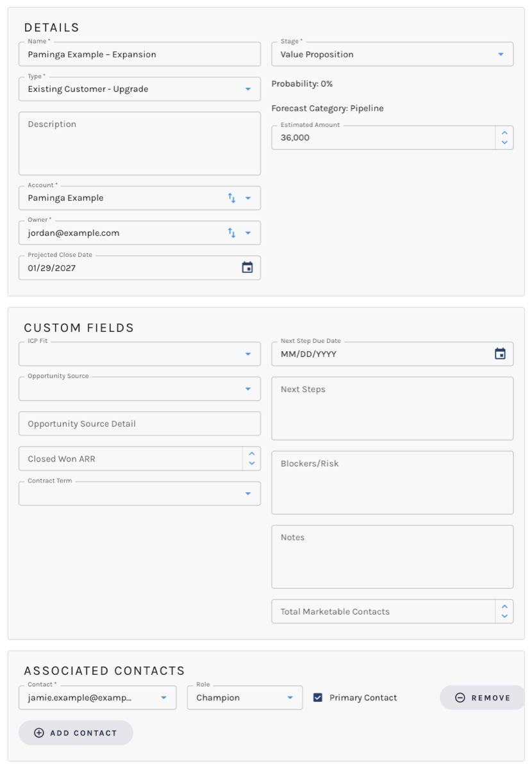Screen dimensions: 532x769
Task: Change the Role dropdown from Champion
Action: click(x=245, y=697)
